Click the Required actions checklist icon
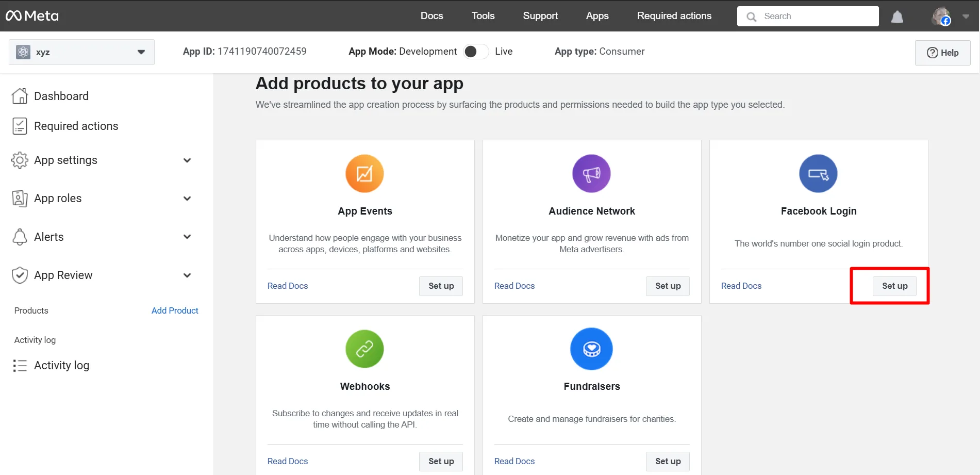Image resolution: width=980 pixels, height=475 pixels. pos(20,126)
